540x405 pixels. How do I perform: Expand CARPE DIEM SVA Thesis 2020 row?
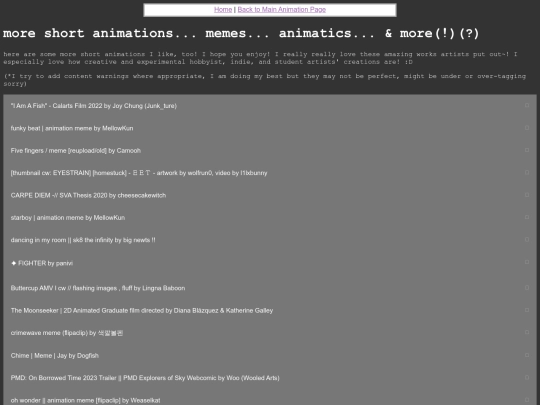tap(270, 195)
